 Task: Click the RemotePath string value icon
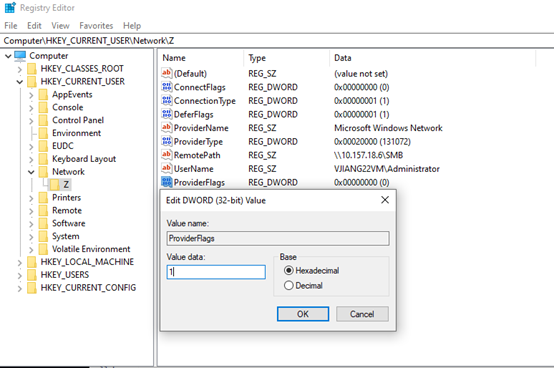(x=166, y=155)
